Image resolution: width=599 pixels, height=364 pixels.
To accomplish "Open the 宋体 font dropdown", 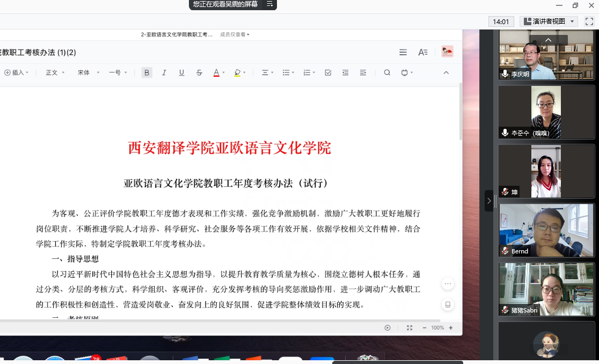I will 89,72.
